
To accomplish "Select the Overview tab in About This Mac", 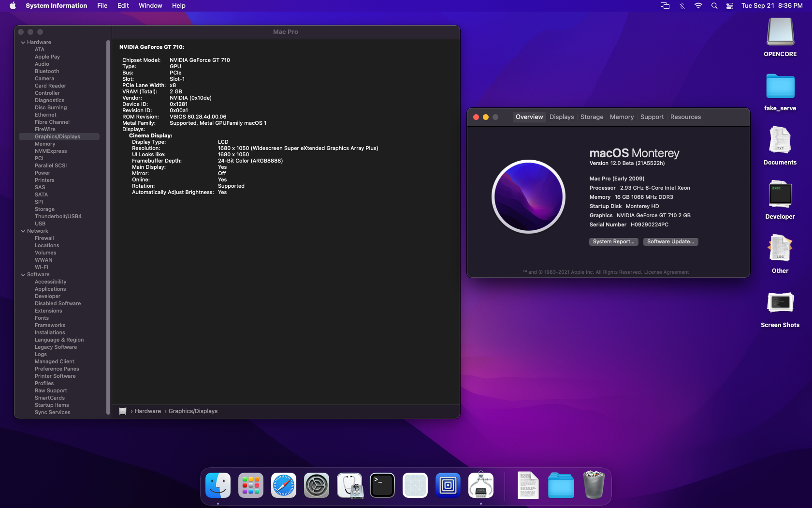I will (x=529, y=117).
